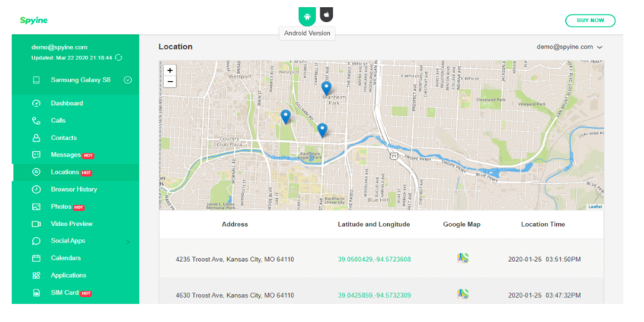Expand the Samsung Galaxy S8 device selector
The width and height of the screenshot is (644, 322).
pyautogui.click(x=128, y=80)
